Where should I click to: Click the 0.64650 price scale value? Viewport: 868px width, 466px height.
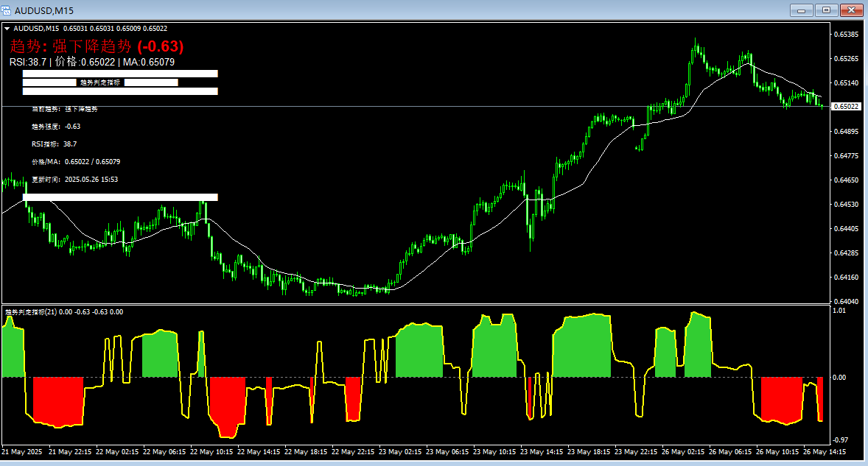(x=846, y=180)
